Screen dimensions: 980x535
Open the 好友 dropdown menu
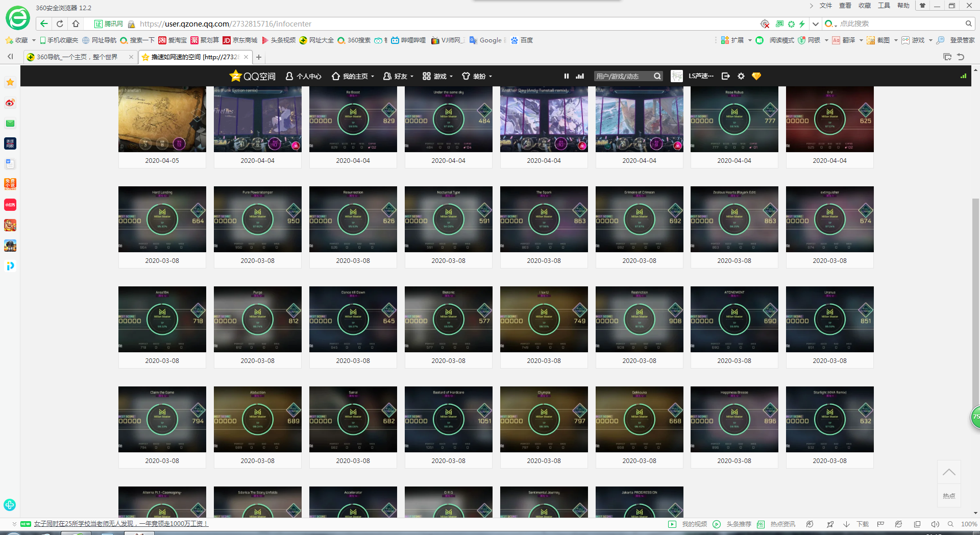click(x=398, y=76)
